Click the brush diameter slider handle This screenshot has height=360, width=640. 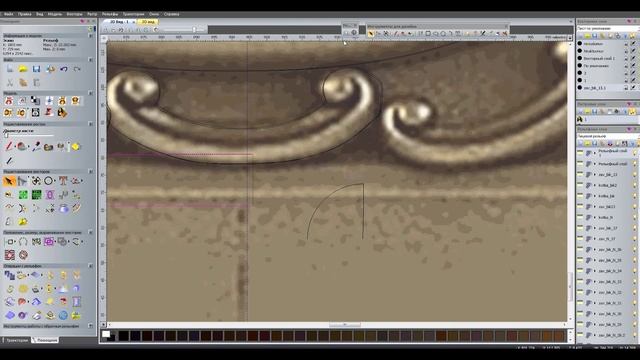(7, 135)
